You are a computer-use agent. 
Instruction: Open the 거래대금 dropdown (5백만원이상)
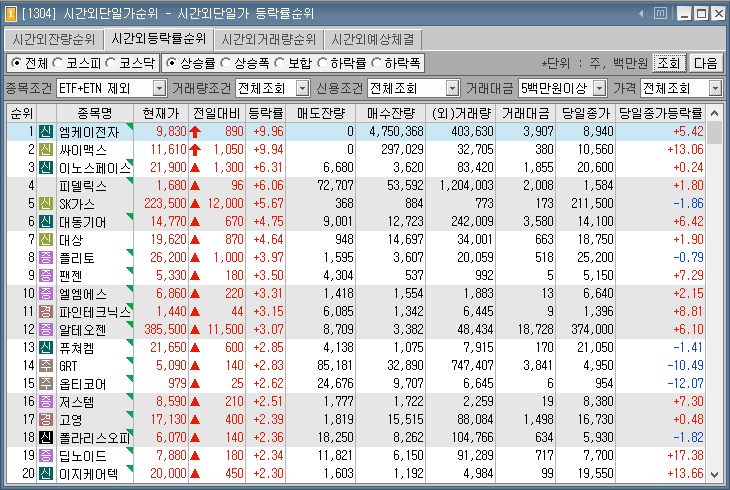600,88
